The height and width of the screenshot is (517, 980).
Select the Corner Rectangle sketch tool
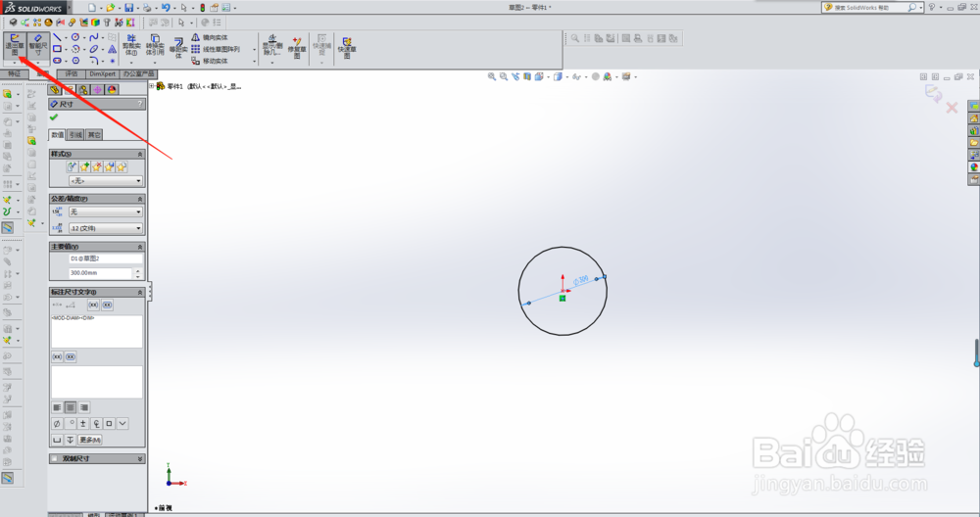pyautogui.click(x=57, y=49)
